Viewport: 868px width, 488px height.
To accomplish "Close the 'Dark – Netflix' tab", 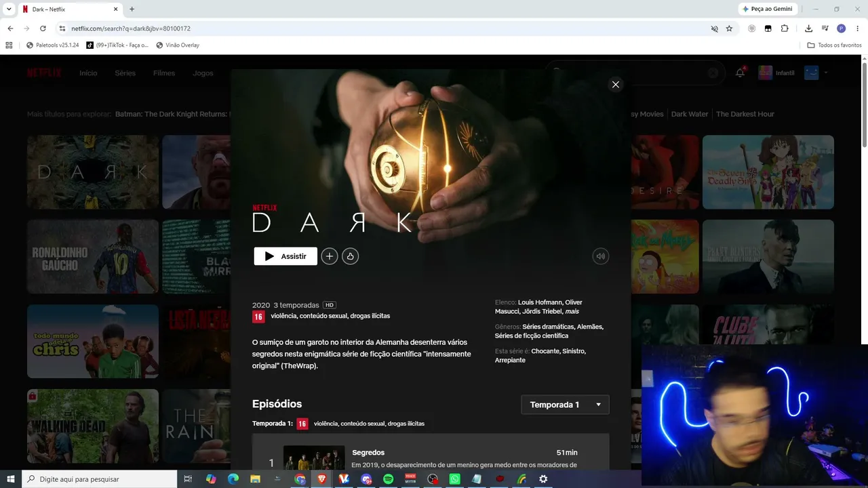I will tap(115, 9).
